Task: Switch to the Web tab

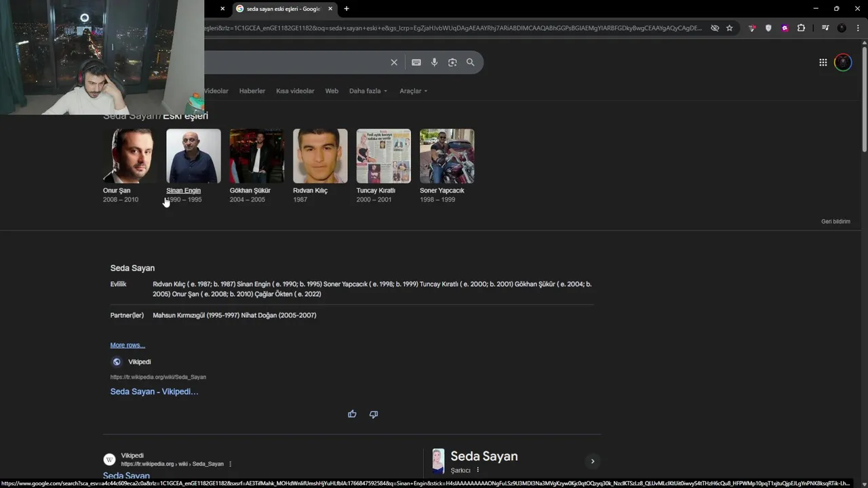Action: [x=332, y=91]
